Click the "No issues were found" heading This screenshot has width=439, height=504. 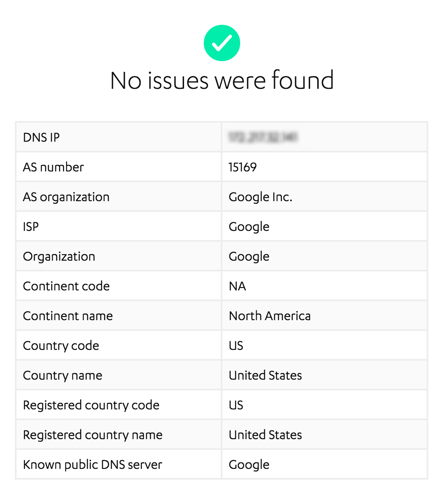pyautogui.click(x=222, y=80)
